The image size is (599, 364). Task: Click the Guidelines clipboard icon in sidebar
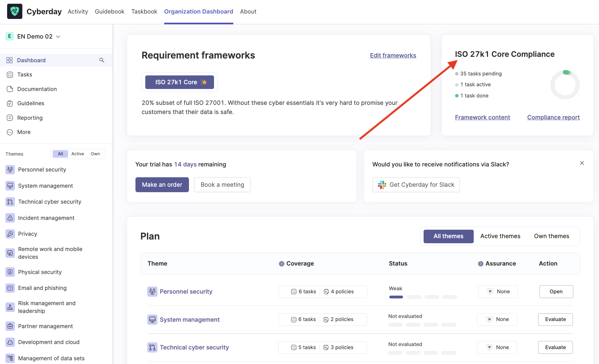pyautogui.click(x=10, y=104)
